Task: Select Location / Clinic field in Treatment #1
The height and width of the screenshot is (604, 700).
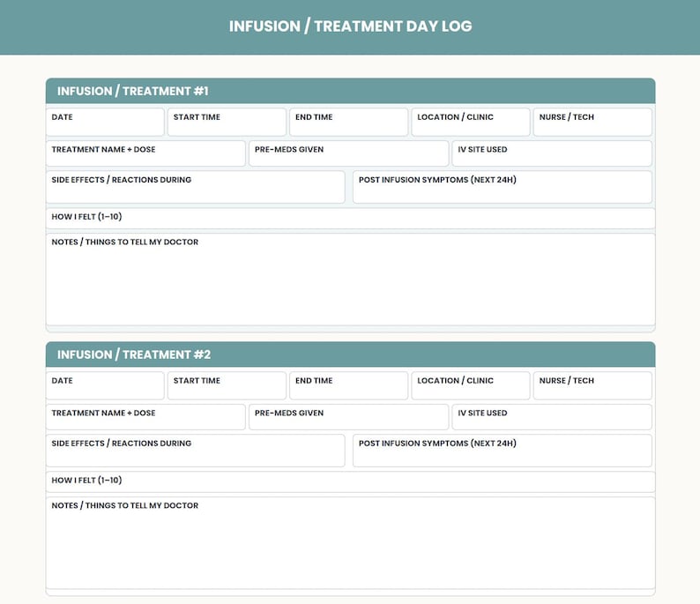Action: [471, 122]
